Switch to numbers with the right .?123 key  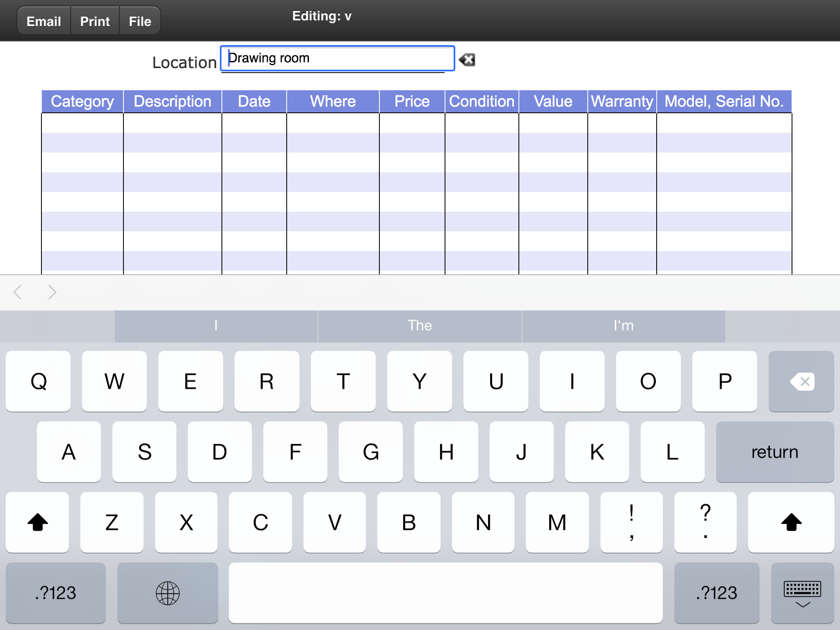point(717,593)
